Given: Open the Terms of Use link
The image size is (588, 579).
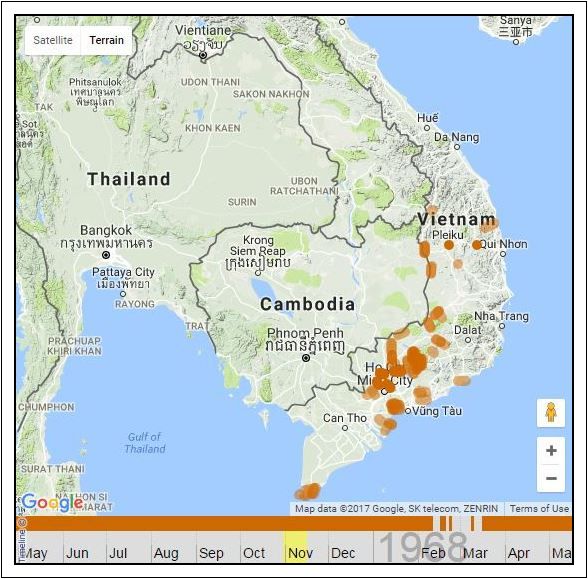Looking at the screenshot, I should (x=539, y=508).
